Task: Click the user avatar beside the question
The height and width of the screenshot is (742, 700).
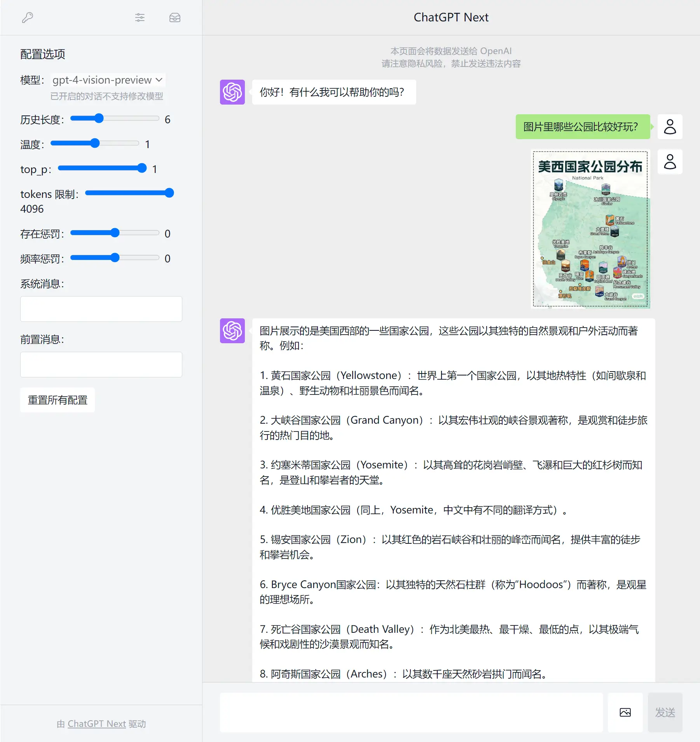Action: pyautogui.click(x=669, y=127)
